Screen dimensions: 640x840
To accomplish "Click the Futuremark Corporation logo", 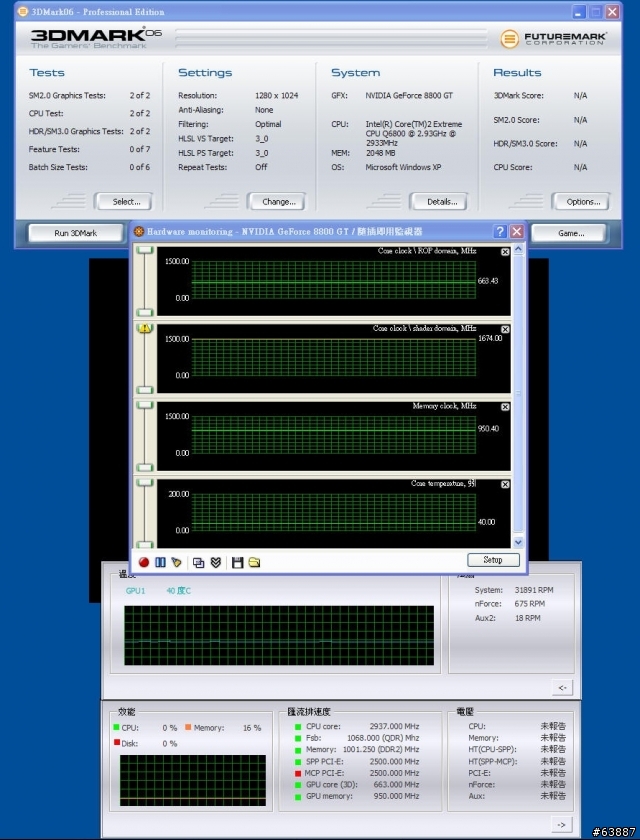I will tap(553, 39).
